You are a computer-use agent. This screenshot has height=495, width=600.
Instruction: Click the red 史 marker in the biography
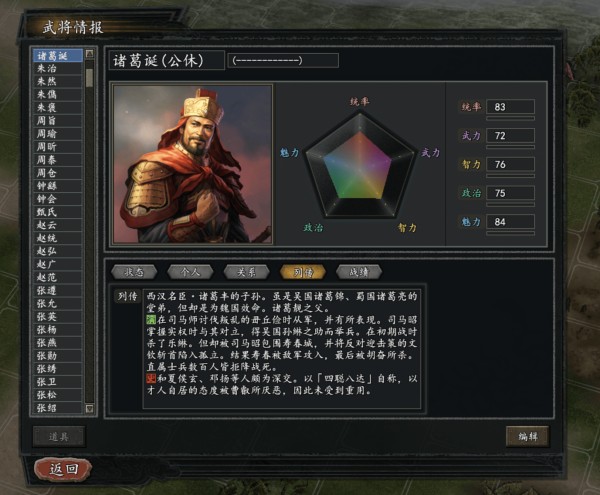[x=151, y=379]
